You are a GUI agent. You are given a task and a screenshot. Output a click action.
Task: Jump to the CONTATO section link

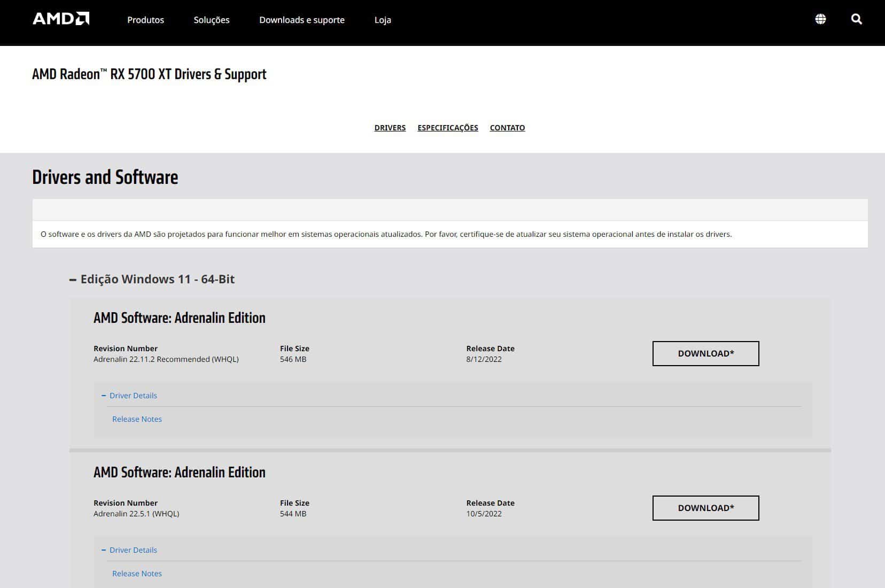507,128
